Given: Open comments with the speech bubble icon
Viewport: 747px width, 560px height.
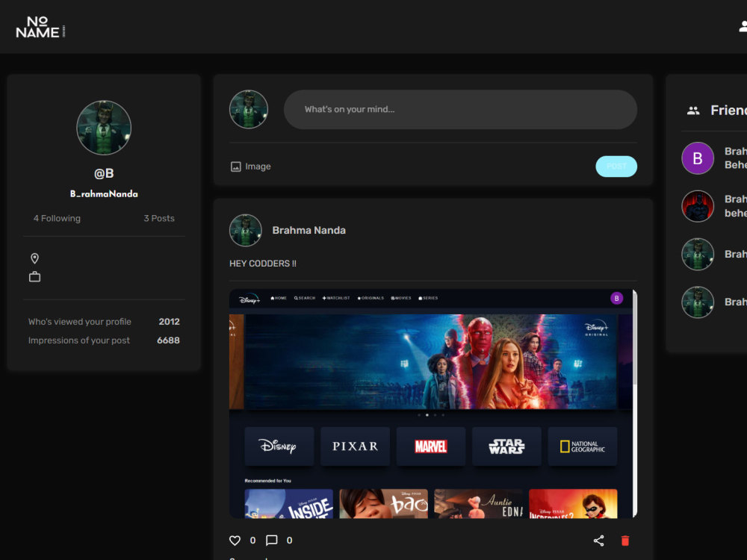Looking at the screenshot, I should point(272,541).
